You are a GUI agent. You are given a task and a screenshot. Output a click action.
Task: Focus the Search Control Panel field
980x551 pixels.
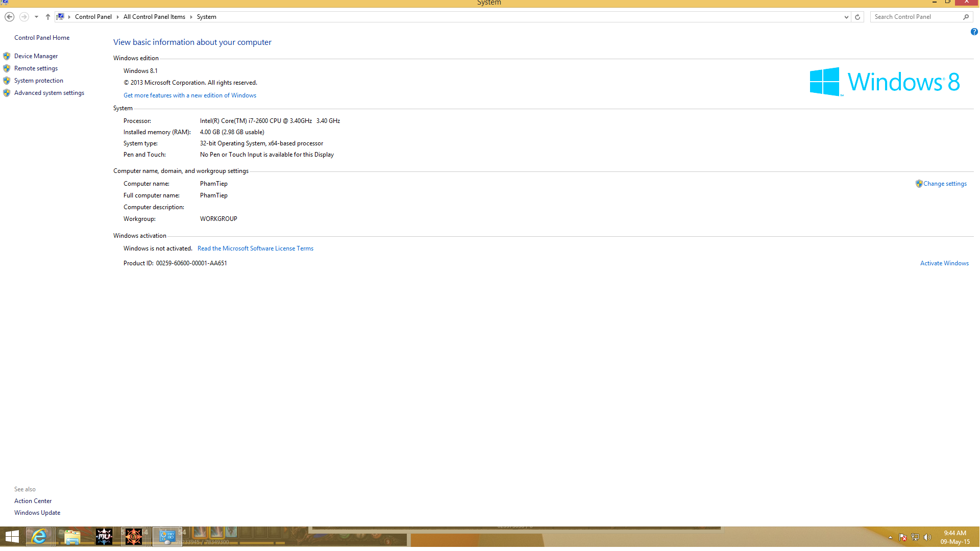point(916,17)
